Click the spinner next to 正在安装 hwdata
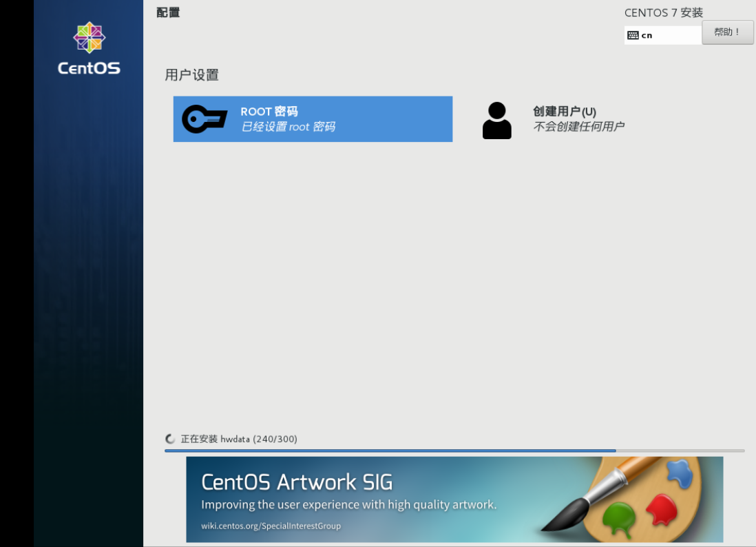This screenshot has height=547, width=756. [x=169, y=439]
